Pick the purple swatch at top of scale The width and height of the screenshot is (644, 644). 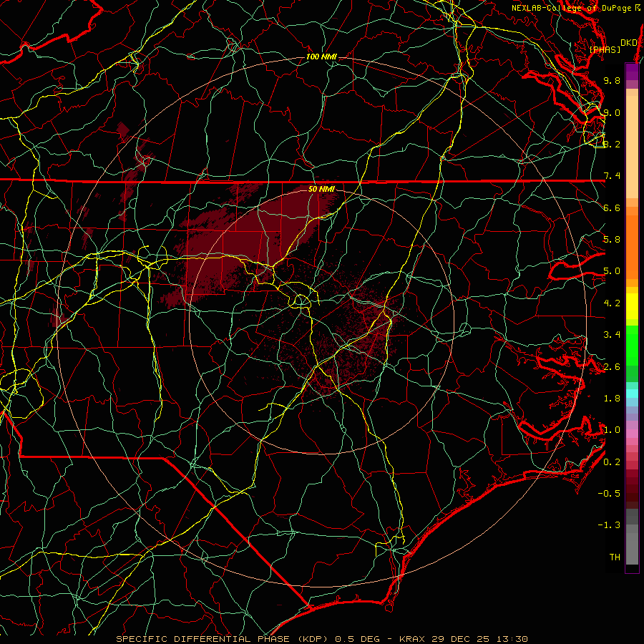632,72
